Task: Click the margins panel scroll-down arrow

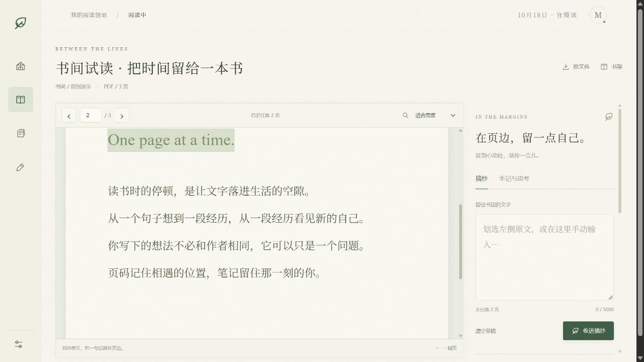Action: 620,351
